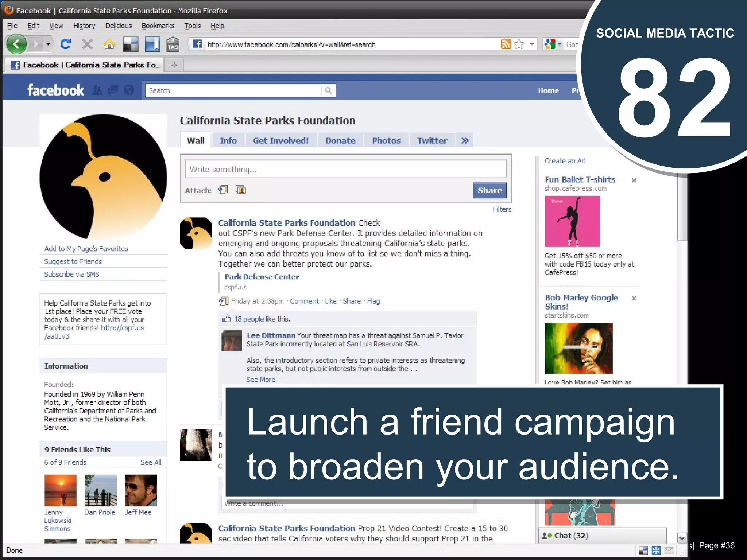
Task: Open the Tools menu
Action: click(193, 26)
